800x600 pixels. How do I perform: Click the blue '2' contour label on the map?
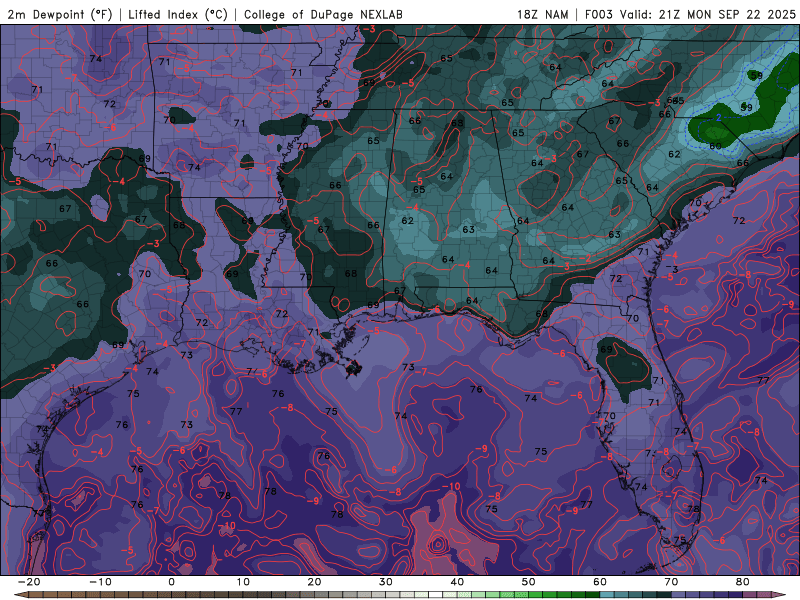point(718,118)
